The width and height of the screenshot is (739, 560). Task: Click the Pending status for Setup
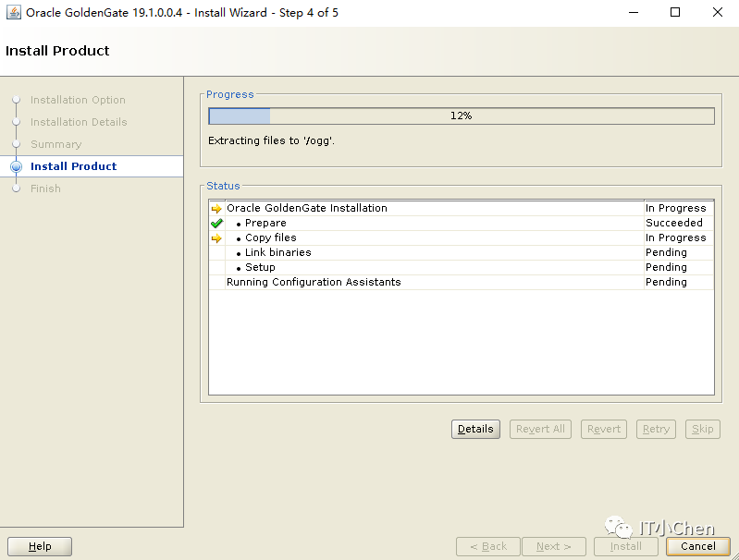coord(666,267)
